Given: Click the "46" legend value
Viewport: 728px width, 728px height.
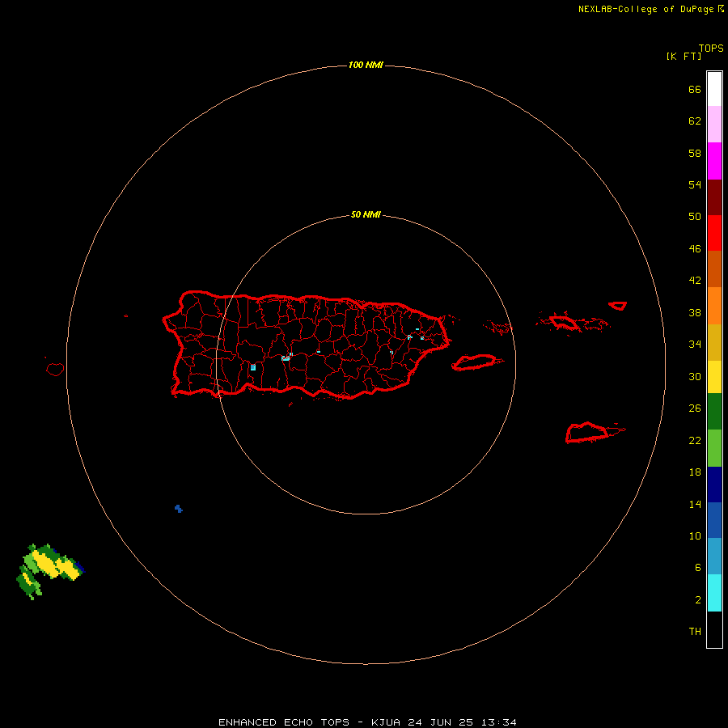Looking at the screenshot, I should click(695, 249).
